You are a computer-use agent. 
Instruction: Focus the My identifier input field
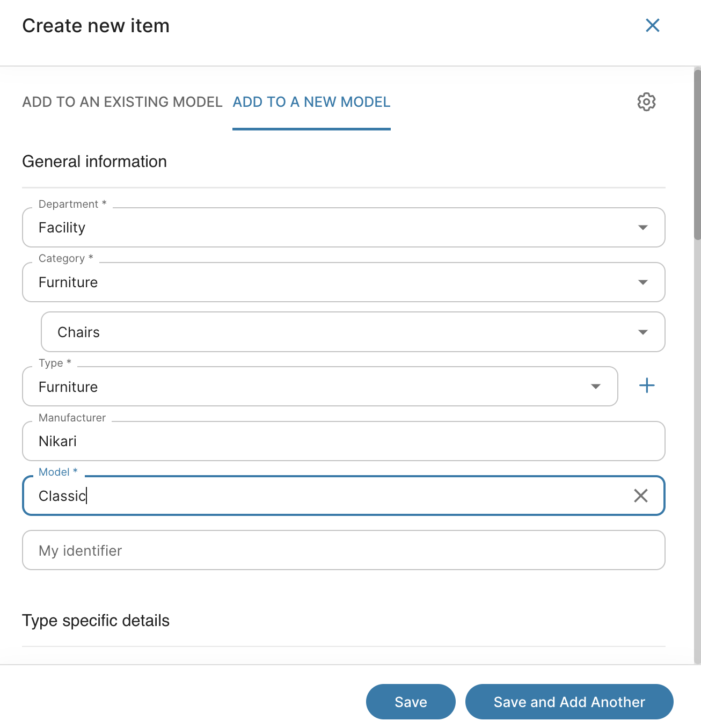pyautogui.click(x=344, y=550)
